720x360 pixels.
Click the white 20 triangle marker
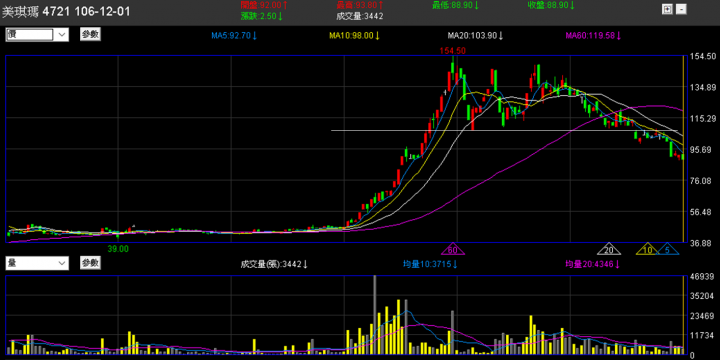(609, 249)
